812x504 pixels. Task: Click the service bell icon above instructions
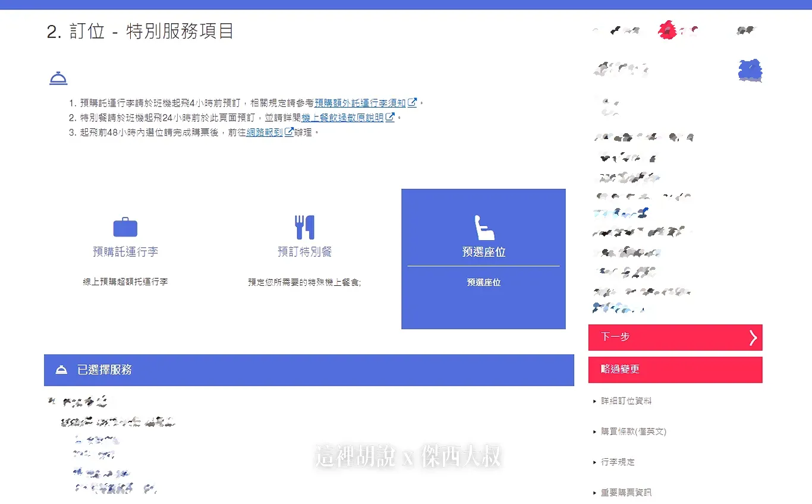(58, 78)
